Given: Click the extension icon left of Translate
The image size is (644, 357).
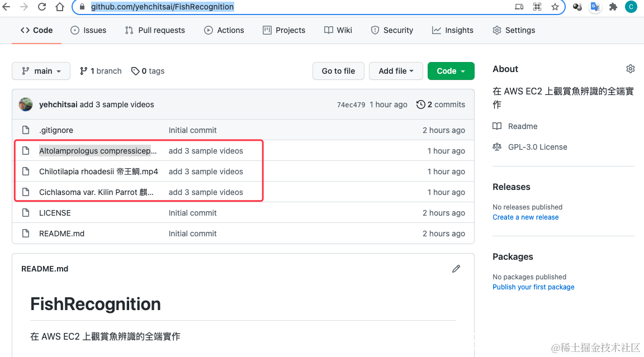Looking at the screenshot, I should (577, 7).
